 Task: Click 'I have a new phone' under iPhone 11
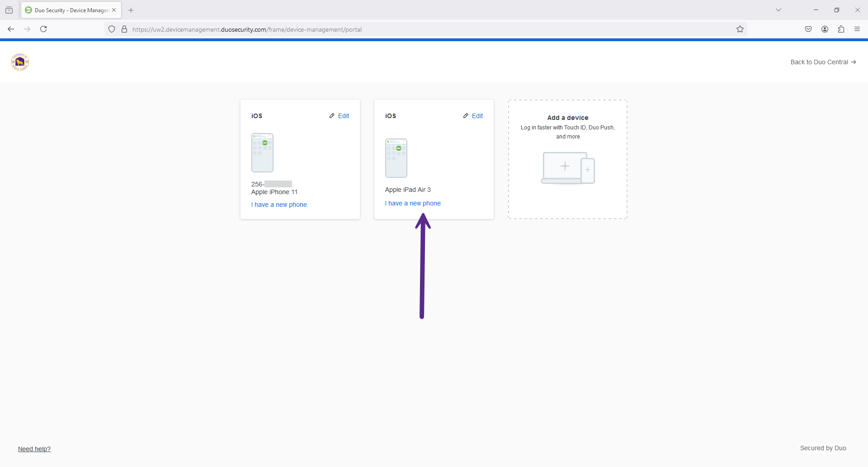tap(279, 205)
